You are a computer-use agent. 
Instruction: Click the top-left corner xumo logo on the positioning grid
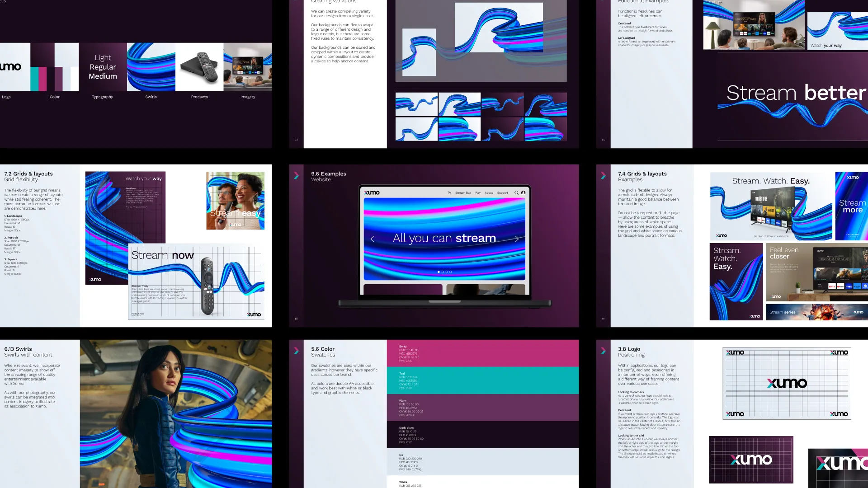(x=735, y=352)
